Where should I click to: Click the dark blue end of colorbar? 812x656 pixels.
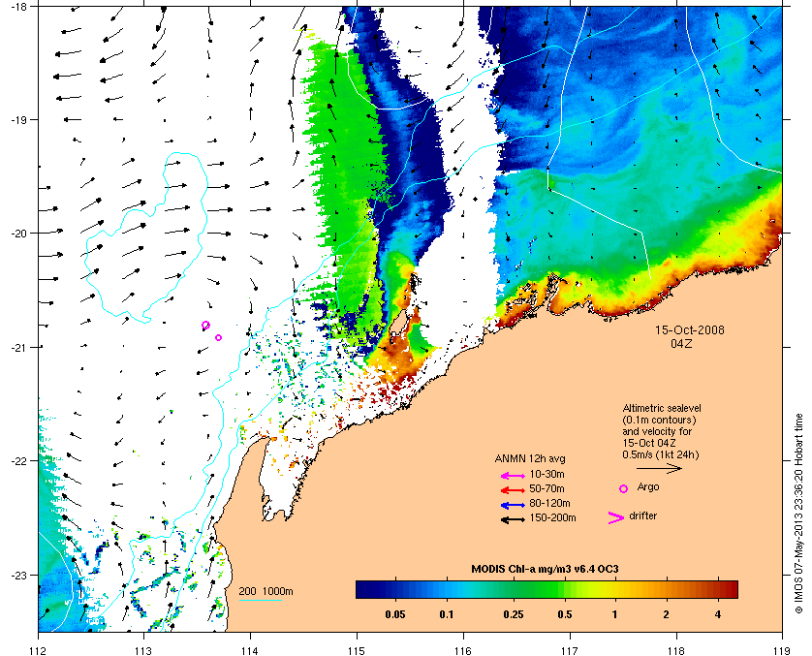pos(365,589)
